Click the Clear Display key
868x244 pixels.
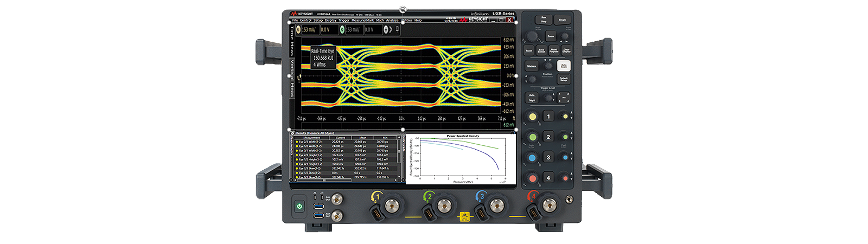[x=566, y=50]
